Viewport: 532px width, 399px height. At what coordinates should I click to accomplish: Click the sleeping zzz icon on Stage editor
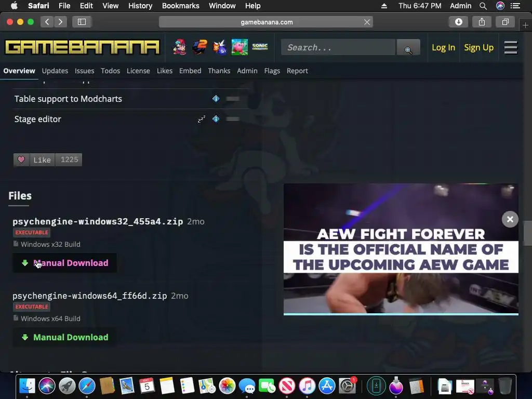(x=202, y=119)
